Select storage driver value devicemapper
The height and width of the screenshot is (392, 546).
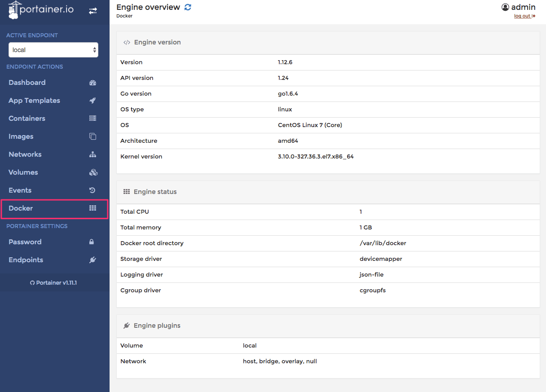tap(381, 259)
